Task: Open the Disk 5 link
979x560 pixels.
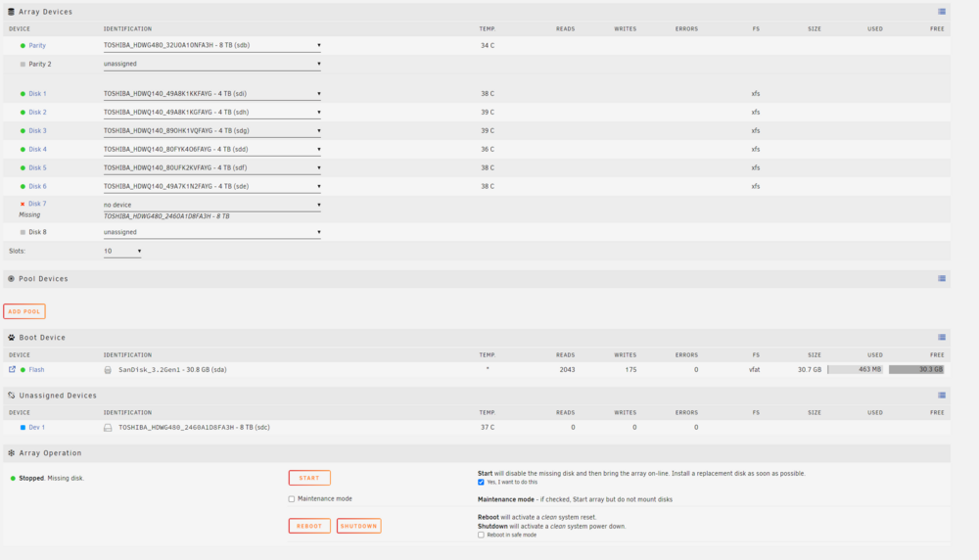Action: pos(37,168)
